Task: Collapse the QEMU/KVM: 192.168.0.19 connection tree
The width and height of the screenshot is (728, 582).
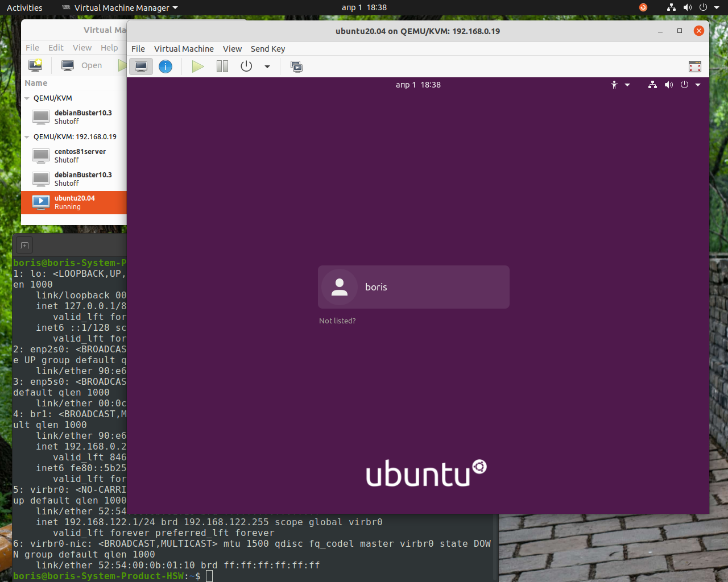Action: click(x=26, y=136)
